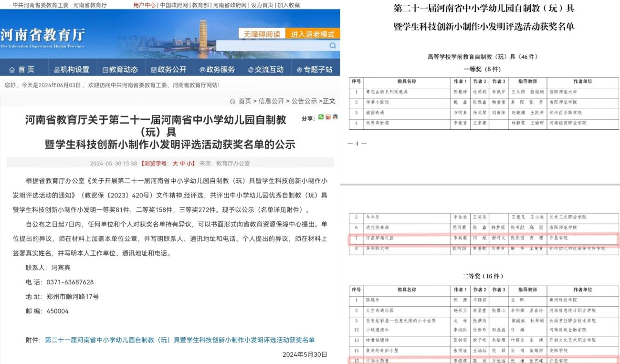Click table cell 年年乐
Image resolution: width=620 pixels, height=364 pixels.
pos(372,218)
